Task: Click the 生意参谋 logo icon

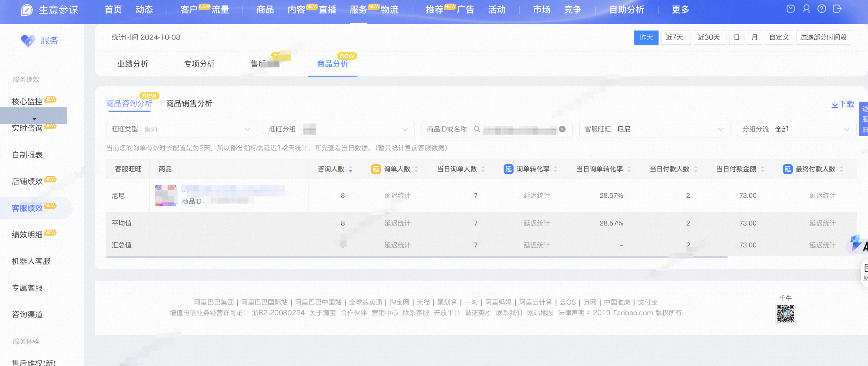Action: pos(26,10)
